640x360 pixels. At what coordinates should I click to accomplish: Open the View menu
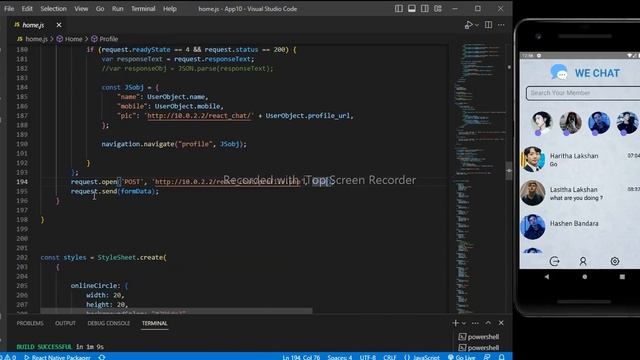(81, 9)
